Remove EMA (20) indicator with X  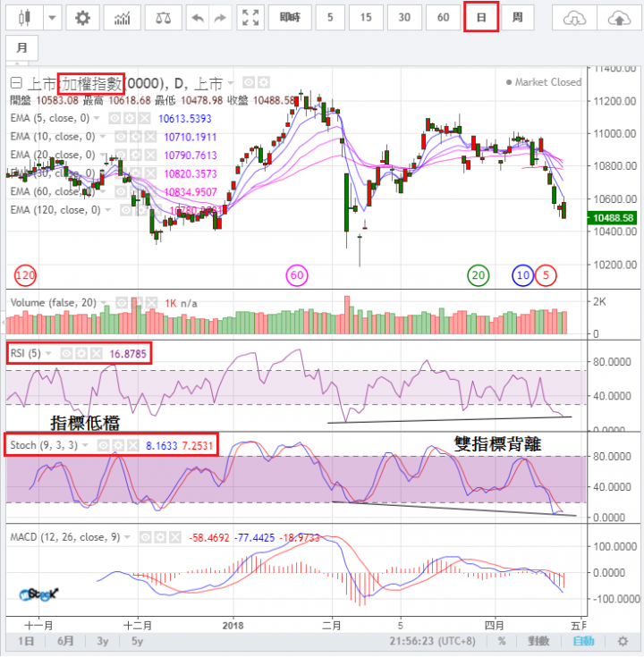point(150,156)
